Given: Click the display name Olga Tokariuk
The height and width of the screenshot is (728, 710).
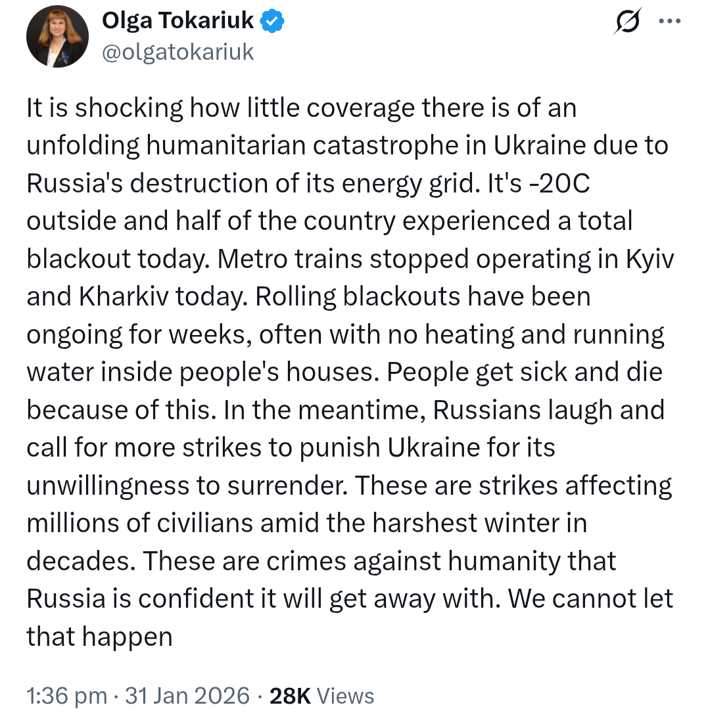Looking at the screenshot, I should coord(177,22).
